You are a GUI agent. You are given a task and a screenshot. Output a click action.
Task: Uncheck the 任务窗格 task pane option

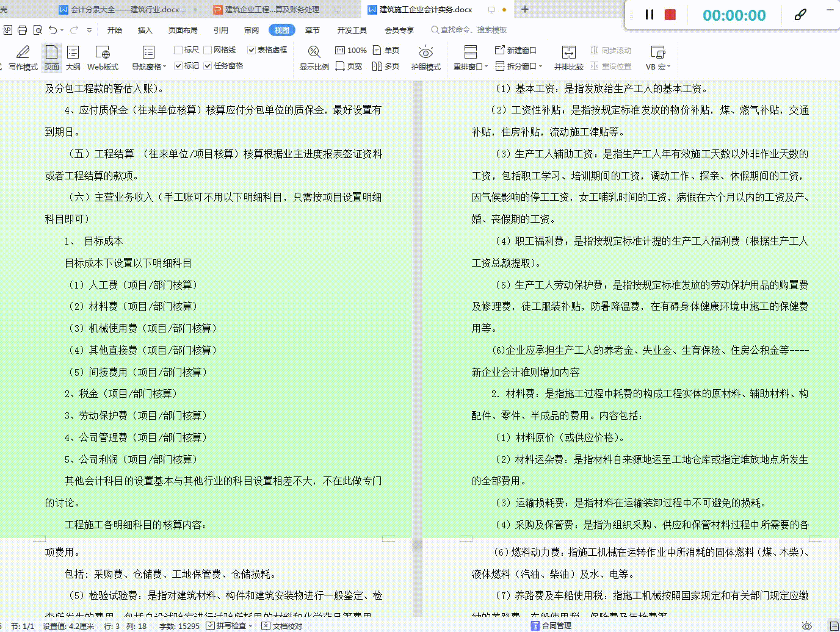coord(207,66)
